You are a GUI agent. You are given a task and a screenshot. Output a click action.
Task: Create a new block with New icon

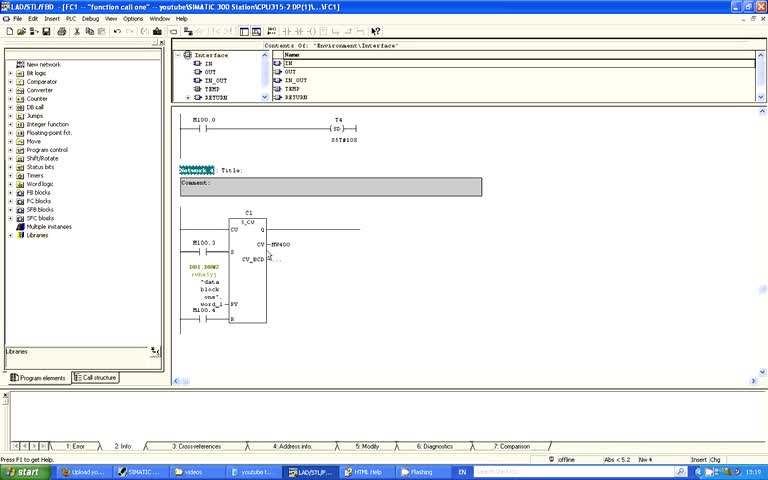[9, 31]
